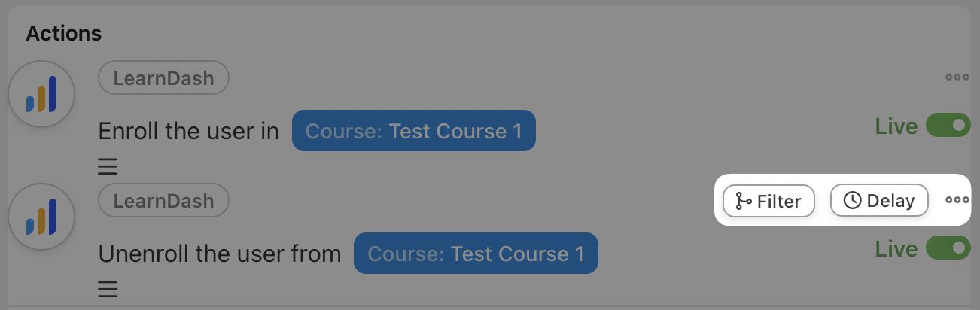
Task: Add a Filter to the Unenroll action
Action: [768, 201]
